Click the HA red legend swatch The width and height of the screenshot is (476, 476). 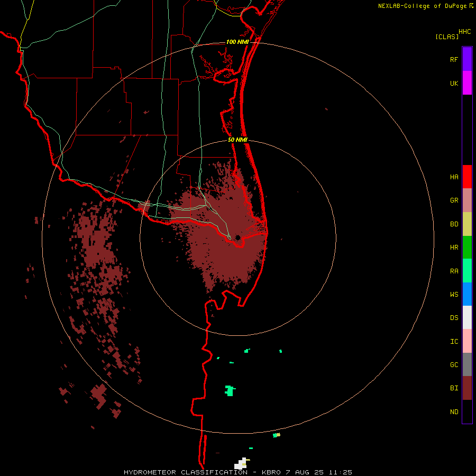point(467,177)
